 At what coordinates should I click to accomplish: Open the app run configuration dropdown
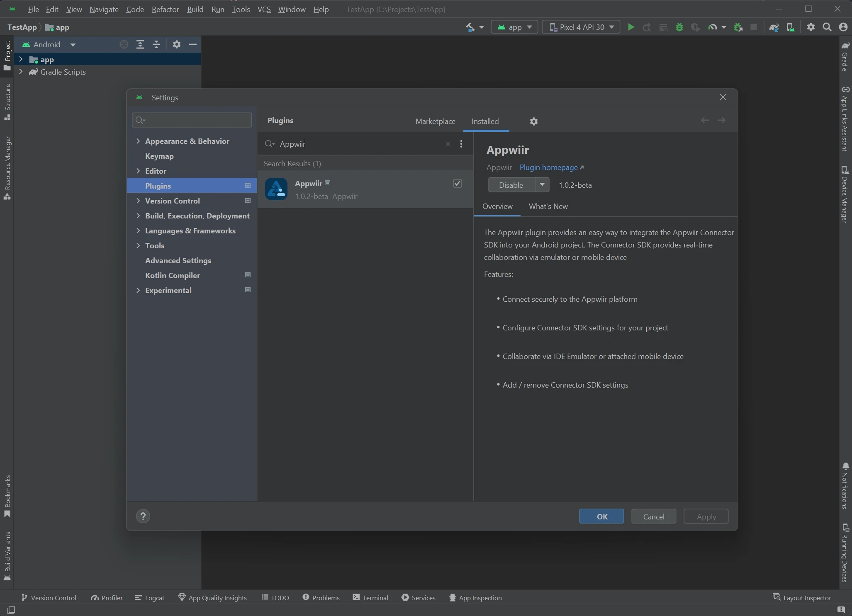(514, 27)
